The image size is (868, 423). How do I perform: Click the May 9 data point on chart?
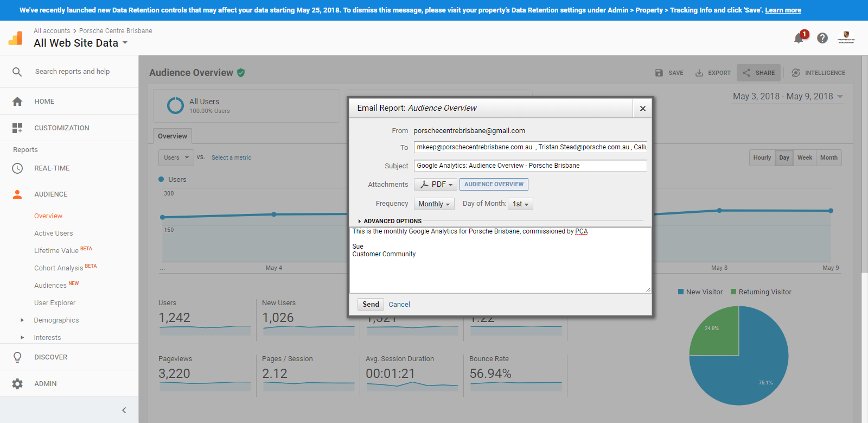coord(831,211)
